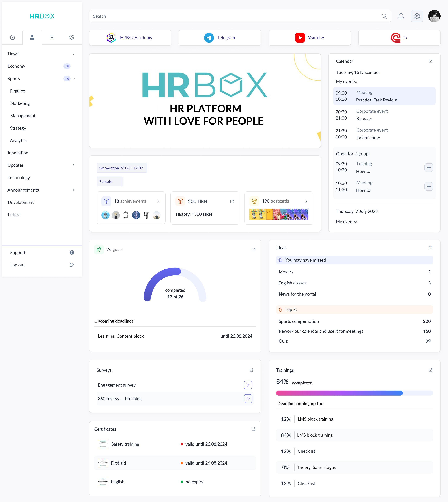Open the Telegram quick link
Screen dimensions: 448x502
pos(220,38)
